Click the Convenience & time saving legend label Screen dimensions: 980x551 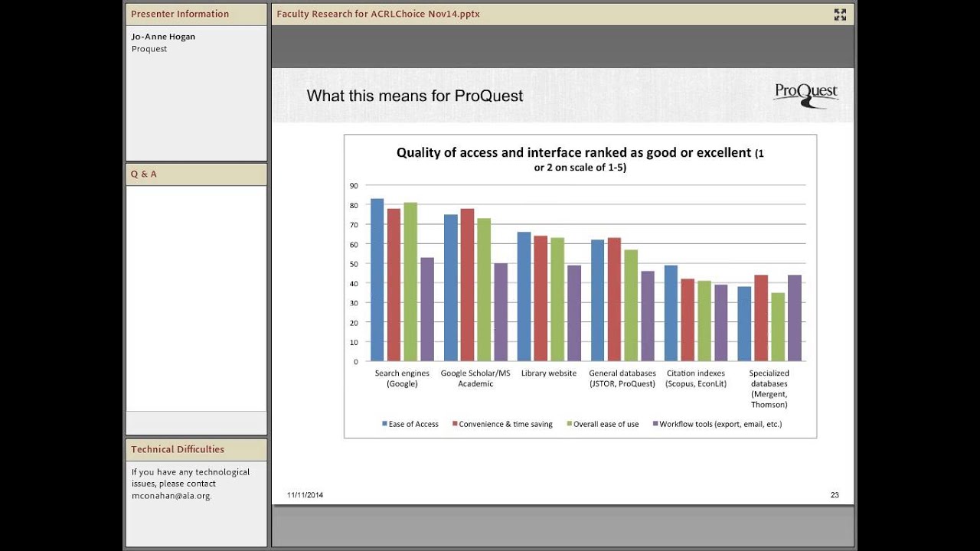point(505,424)
